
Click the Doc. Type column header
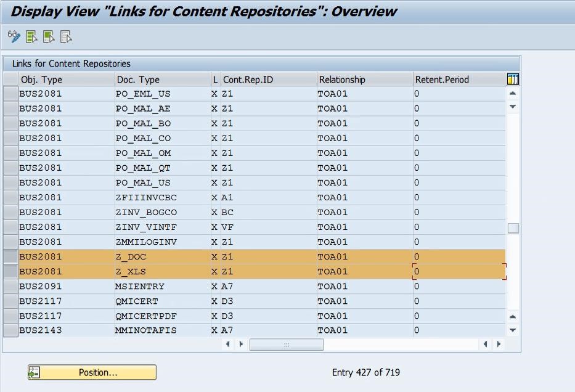click(x=163, y=80)
